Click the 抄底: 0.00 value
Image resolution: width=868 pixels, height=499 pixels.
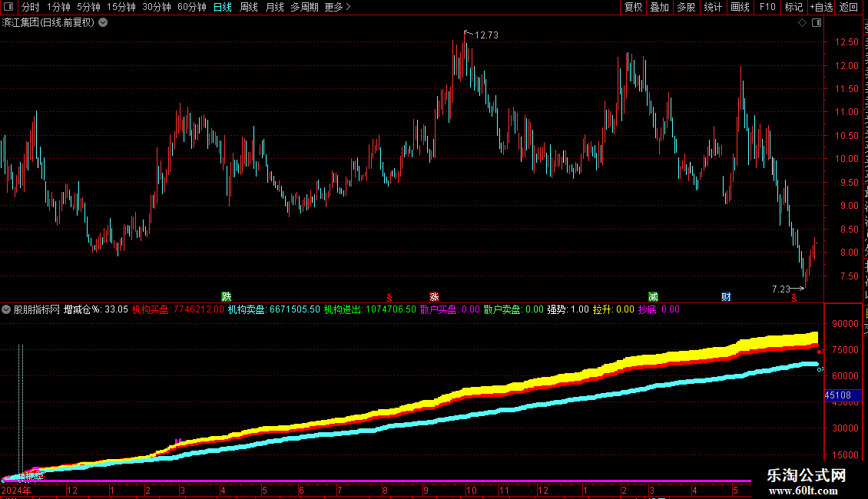(659, 310)
